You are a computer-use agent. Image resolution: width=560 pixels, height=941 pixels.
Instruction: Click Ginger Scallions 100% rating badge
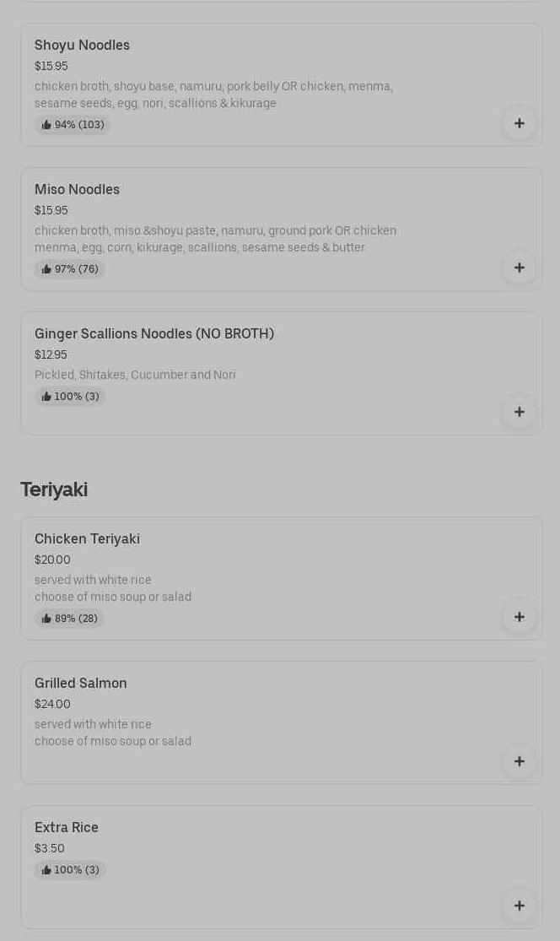tap(70, 397)
